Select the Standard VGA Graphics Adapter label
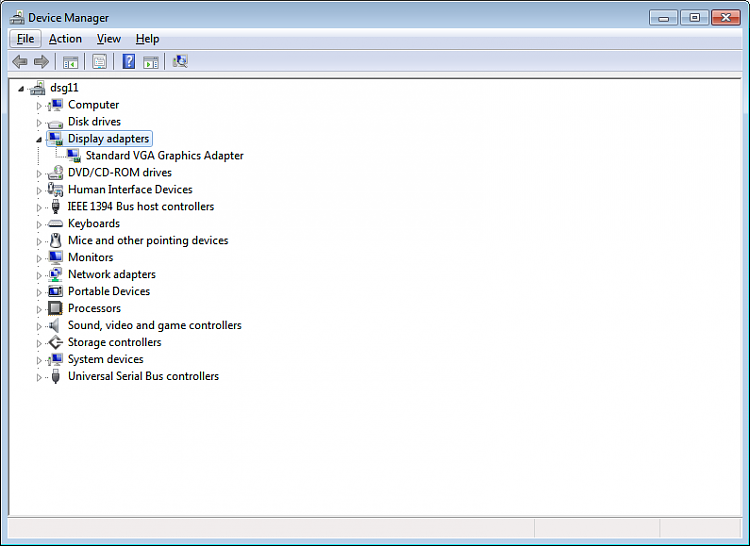Screen dimensions: 750x546 point(165,156)
